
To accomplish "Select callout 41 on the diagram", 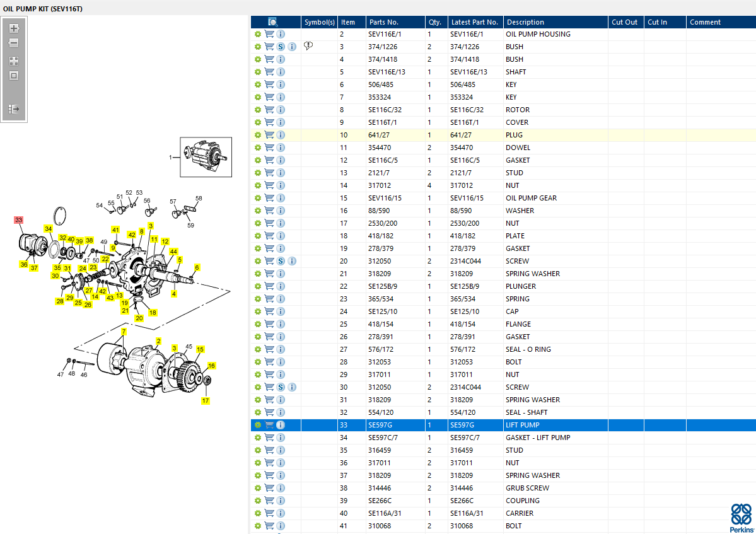I will coord(115,230).
